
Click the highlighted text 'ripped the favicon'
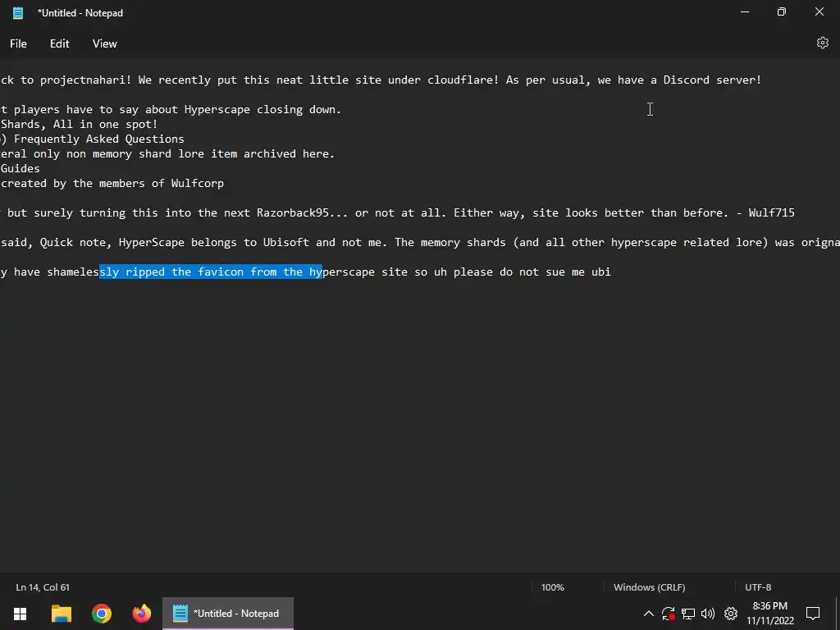[185, 272]
